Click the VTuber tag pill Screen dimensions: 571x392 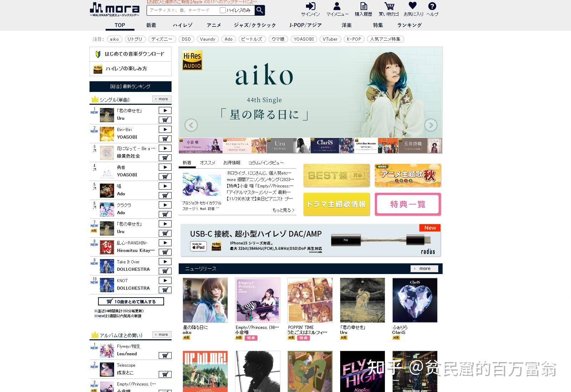coord(330,39)
